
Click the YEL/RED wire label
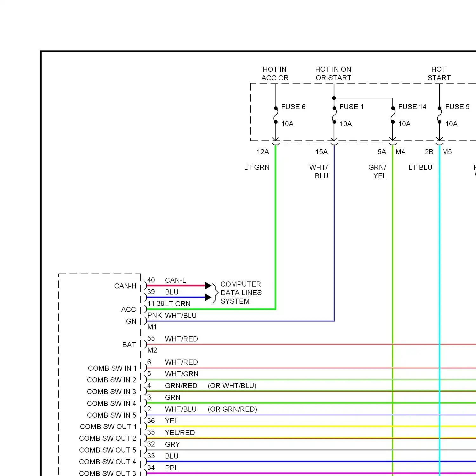[x=180, y=433]
